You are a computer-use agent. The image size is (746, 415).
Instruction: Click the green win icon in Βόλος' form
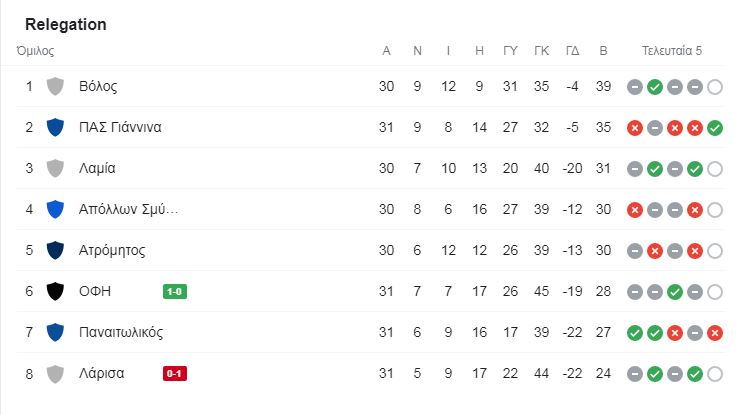tap(655, 87)
